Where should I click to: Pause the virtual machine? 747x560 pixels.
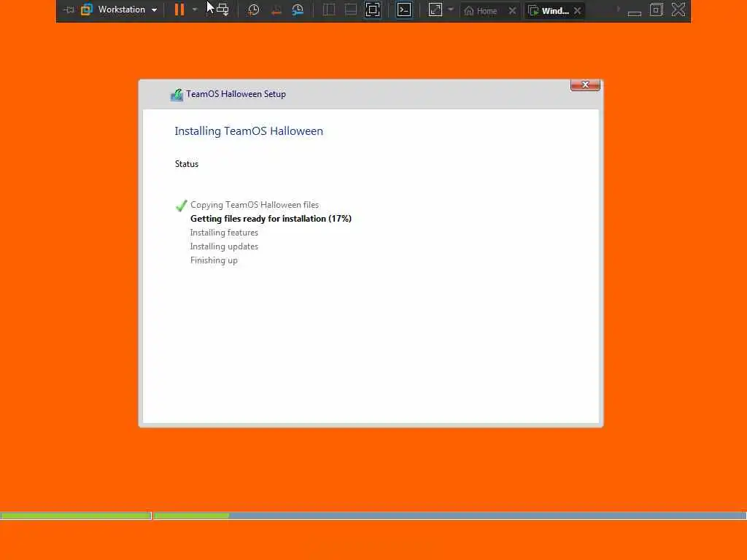pyautogui.click(x=179, y=9)
